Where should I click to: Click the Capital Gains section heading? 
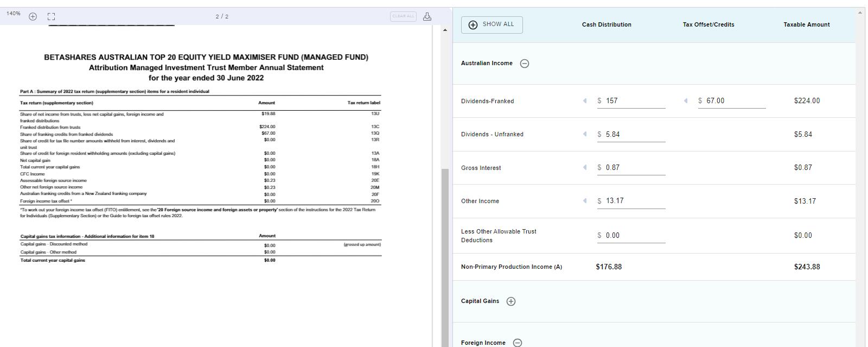tap(480, 301)
